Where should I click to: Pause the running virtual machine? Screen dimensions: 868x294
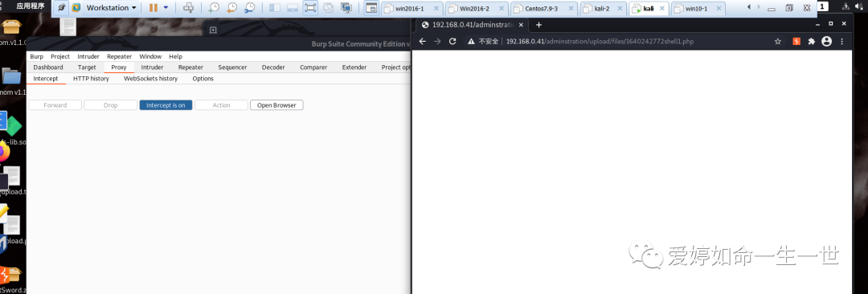click(153, 8)
